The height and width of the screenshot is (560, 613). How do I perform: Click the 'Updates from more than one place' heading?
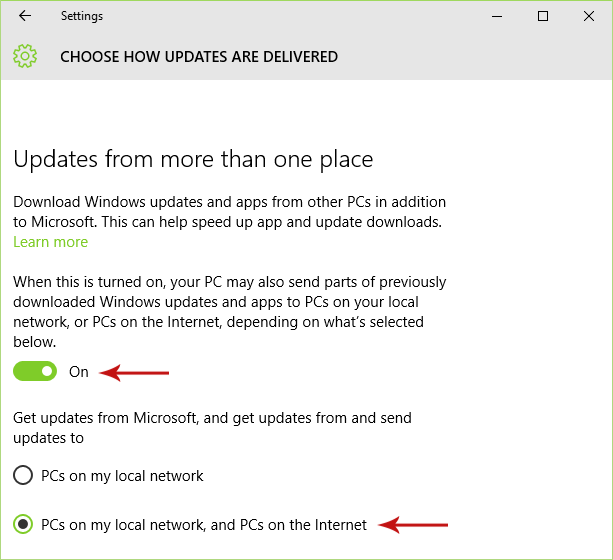point(193,159)
